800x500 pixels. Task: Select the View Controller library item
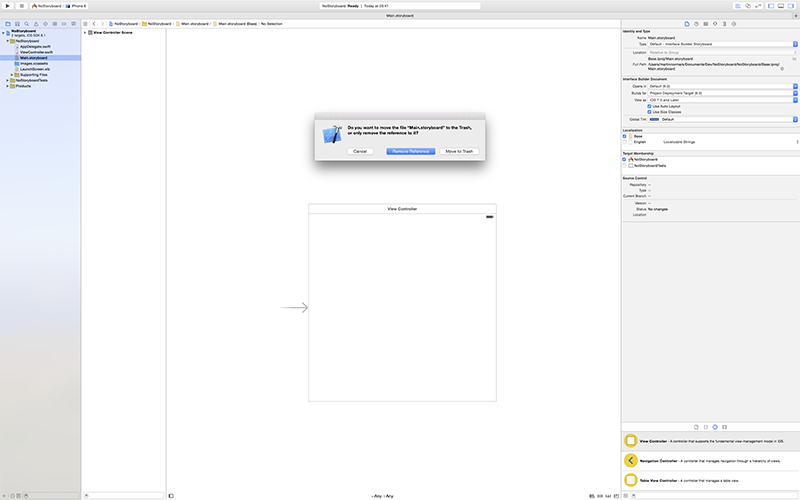point(711,441)
